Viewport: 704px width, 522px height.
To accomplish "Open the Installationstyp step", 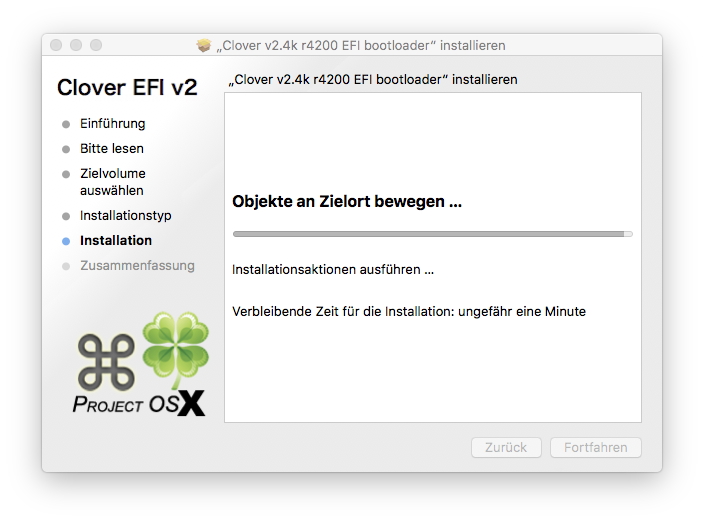I will pos(126,215).
